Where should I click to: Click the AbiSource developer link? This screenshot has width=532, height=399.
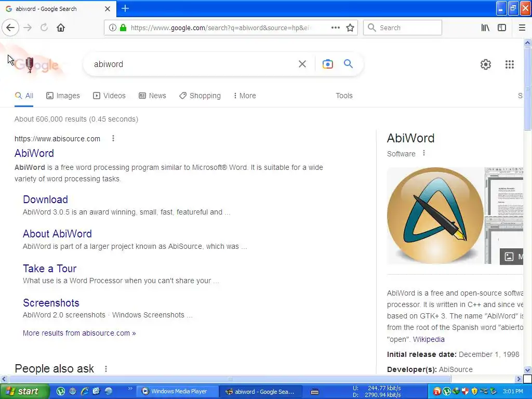click(x=455, y=369)
